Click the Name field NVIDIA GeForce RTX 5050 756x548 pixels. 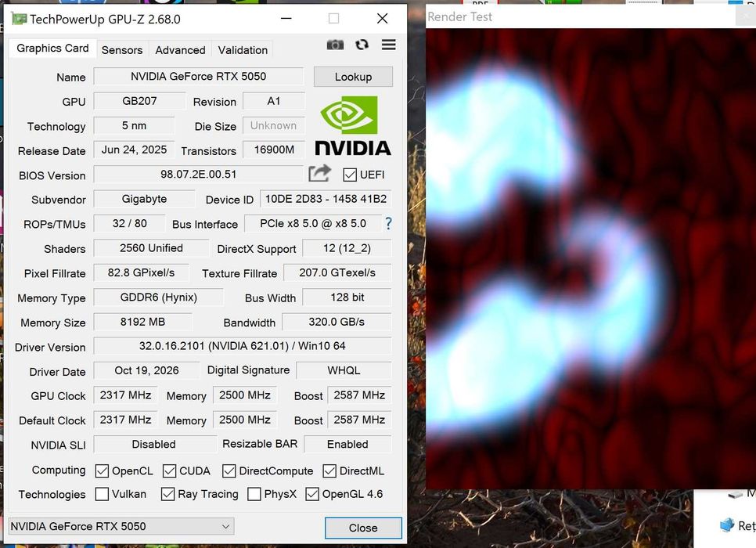(x=199, y=76)
